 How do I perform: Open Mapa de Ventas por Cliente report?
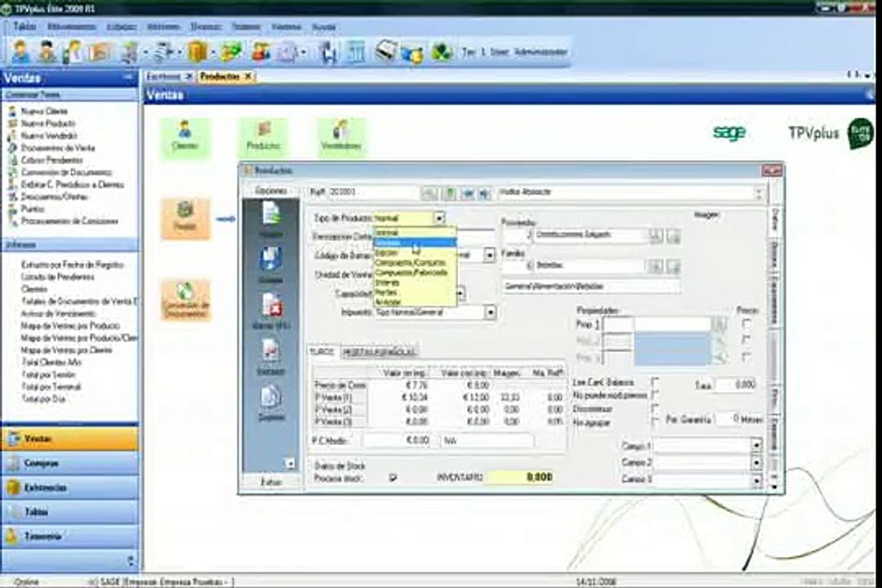(x=66, y=350)
